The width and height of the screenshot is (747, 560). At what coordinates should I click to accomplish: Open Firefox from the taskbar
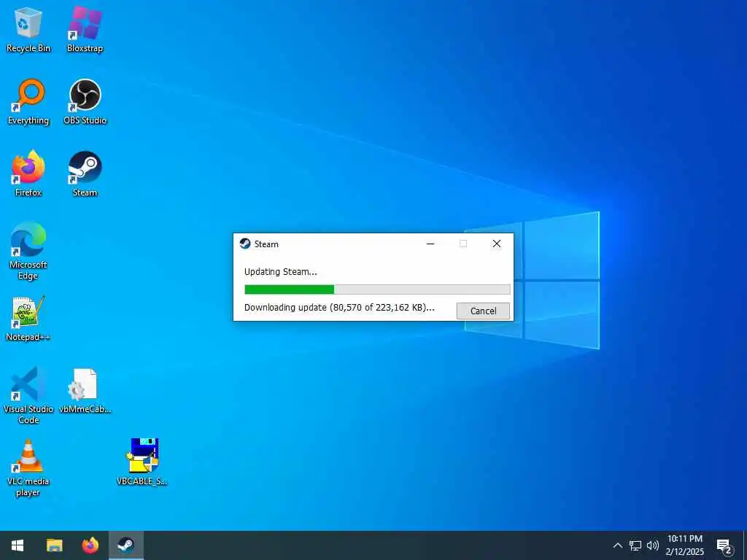tap(90, 545)
